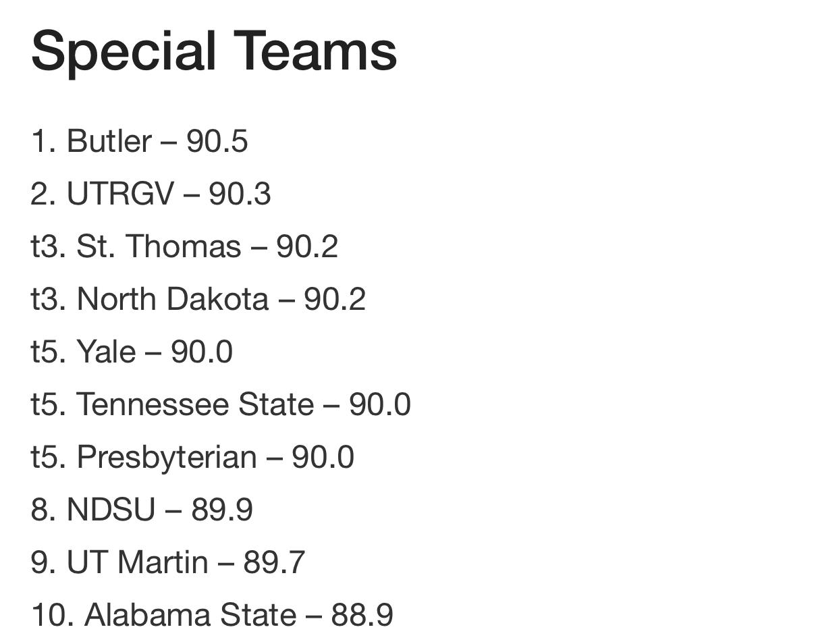Image resolution: width=814 pixels, height=644 pixels.
Task: Click the Tennessee State team name
Action: (x=194, y=404)
